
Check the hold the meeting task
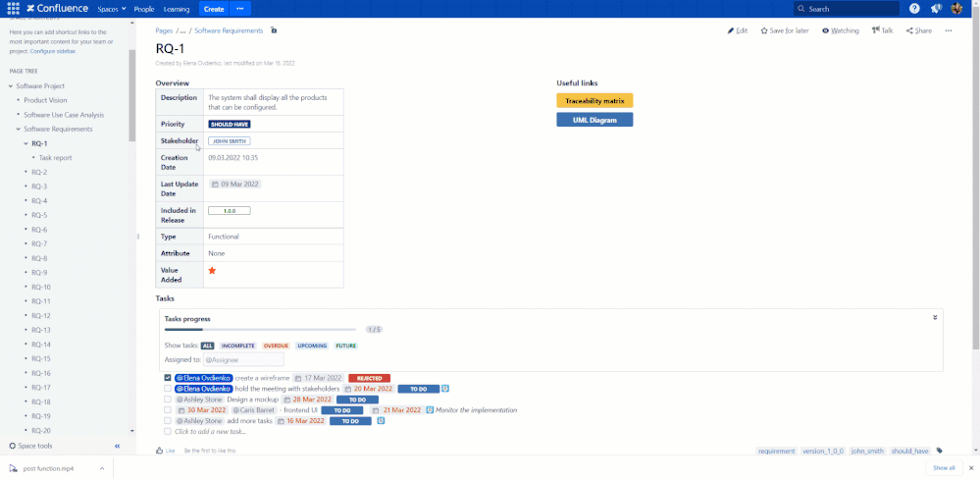tap(168, 389)
